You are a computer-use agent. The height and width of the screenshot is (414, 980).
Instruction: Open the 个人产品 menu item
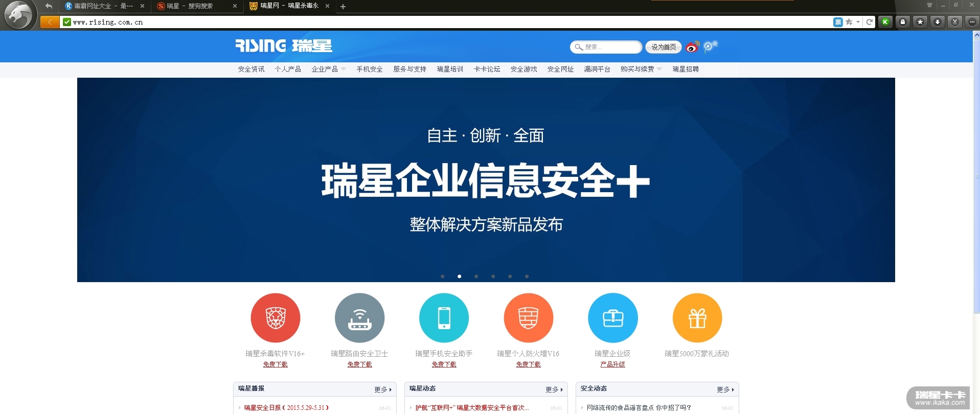tap(288, 69)
